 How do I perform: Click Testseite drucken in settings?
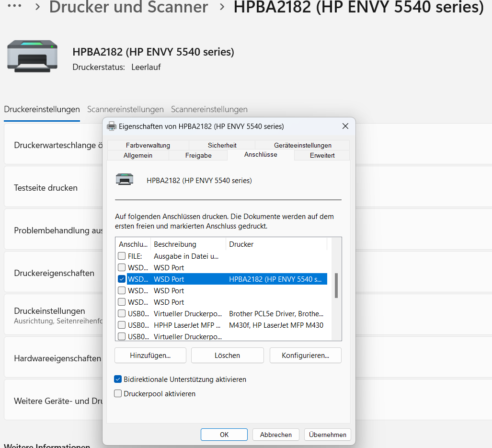pos(53,186)
